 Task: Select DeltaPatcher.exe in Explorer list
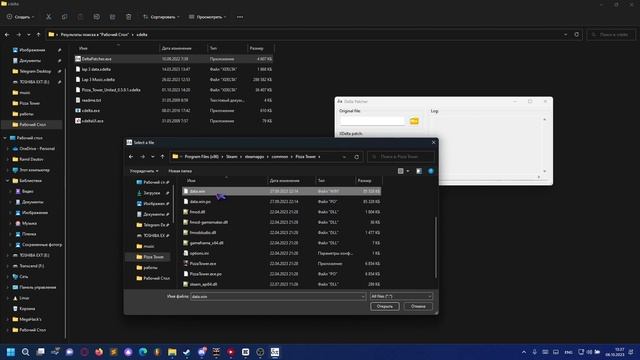96,59
